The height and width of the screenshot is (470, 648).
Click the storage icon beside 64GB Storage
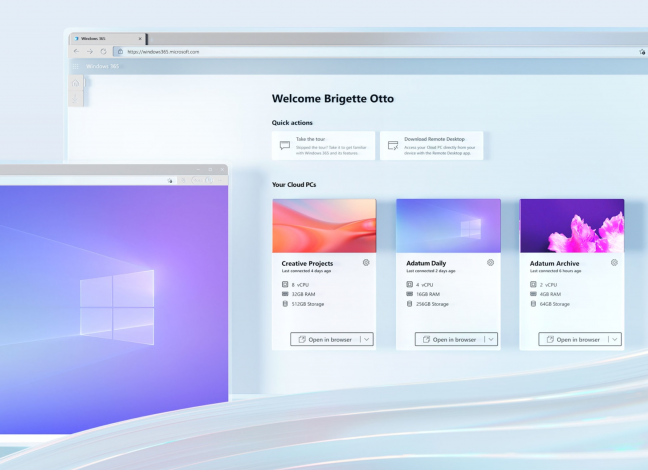coord(533,304)
